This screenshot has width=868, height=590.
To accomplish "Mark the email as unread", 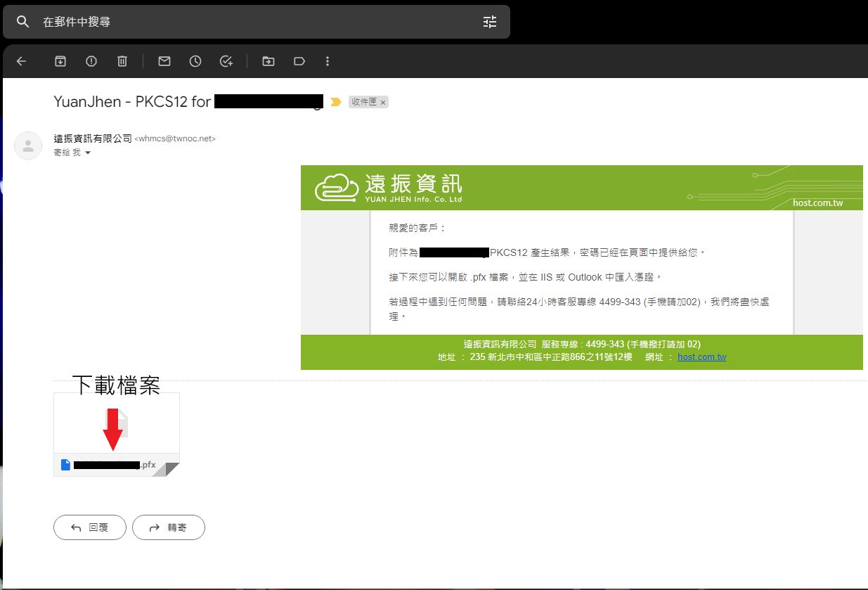I will click(164, 61).
